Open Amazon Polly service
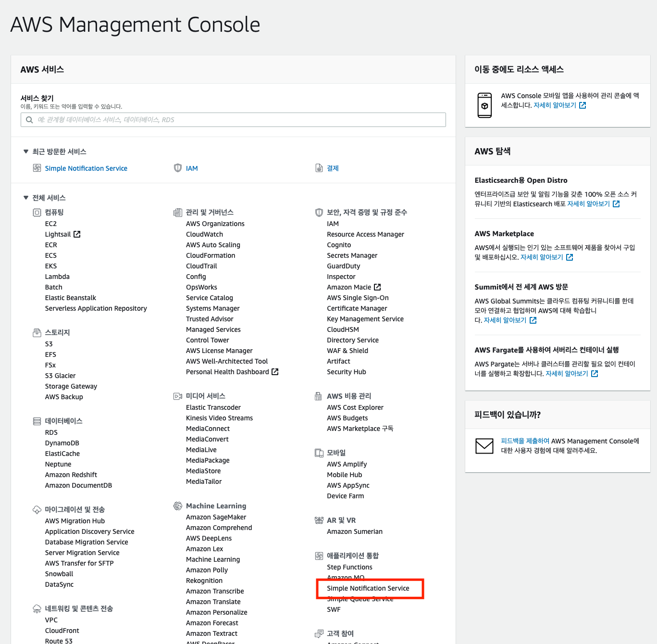The image size is (657, 644). click(x=207, y=570)
